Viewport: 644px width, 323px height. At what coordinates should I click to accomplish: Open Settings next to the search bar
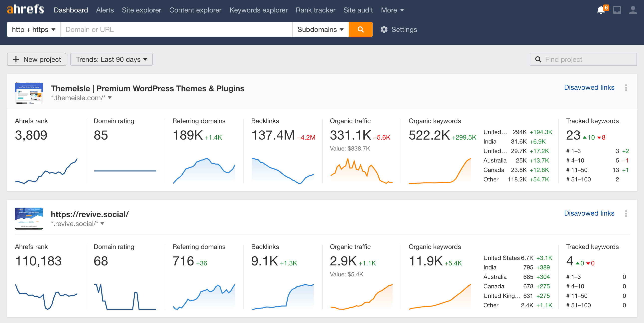tap(399, 29)
